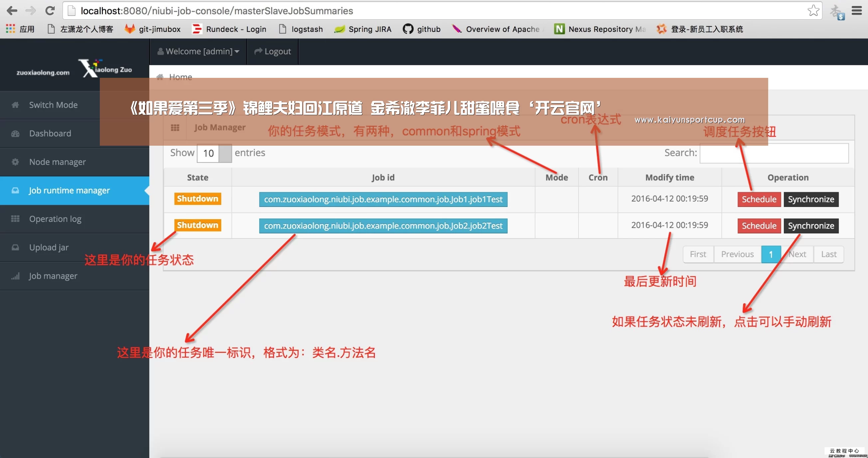Select page 1 in pagination

pyautogui.click(x=771, y=254)
